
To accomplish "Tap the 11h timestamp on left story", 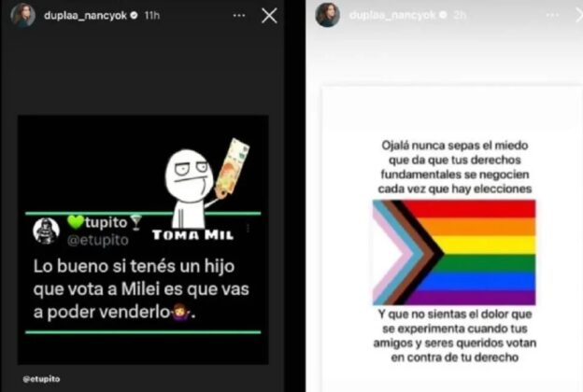I will pyautogui.click(x=152, y=16).
